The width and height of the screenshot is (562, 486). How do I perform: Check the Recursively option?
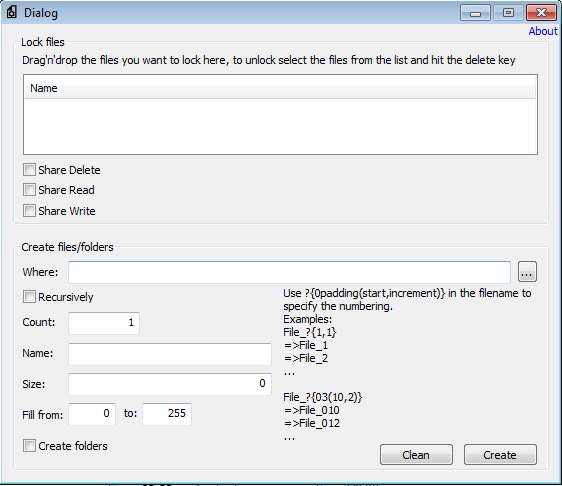(29, 297)
